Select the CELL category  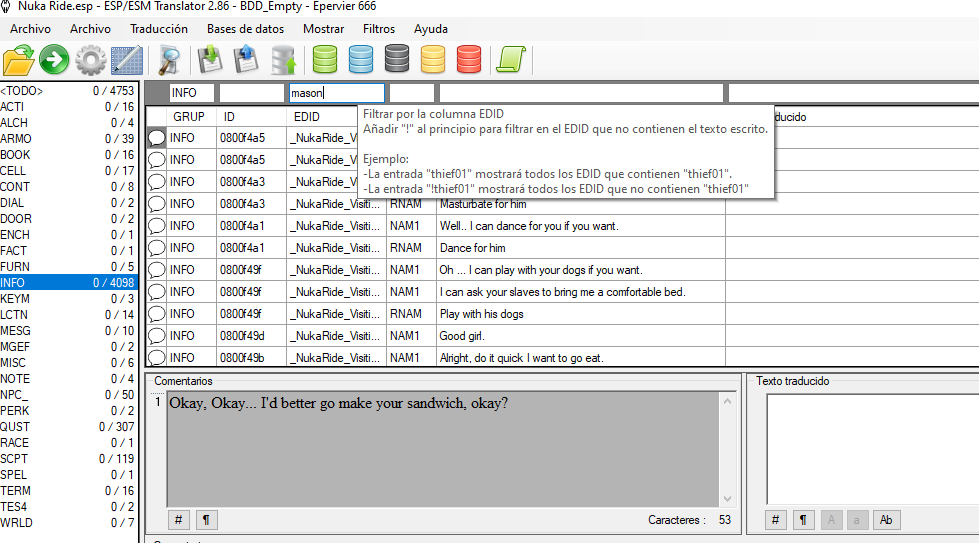pos(67,170)
